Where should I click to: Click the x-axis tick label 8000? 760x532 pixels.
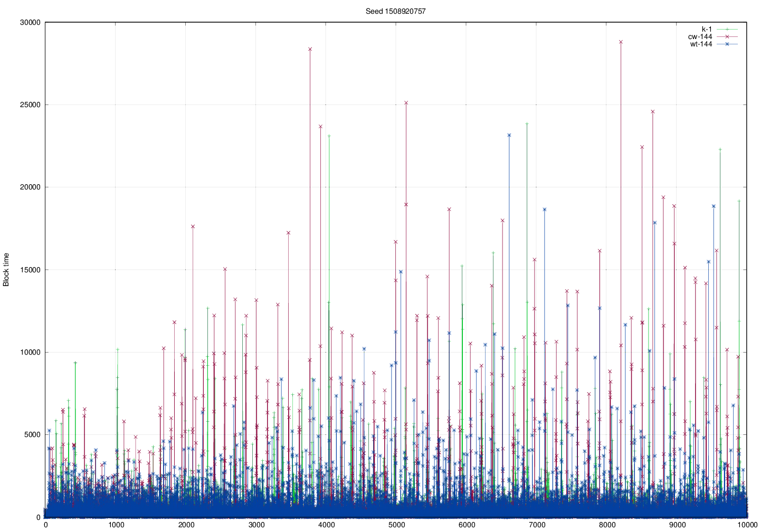tap(607, 525)
